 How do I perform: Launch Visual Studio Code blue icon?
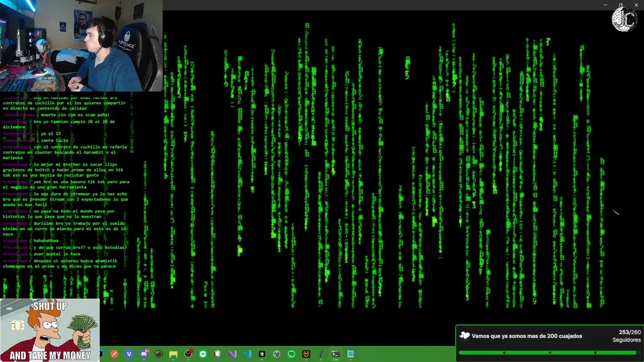(248, 354)
